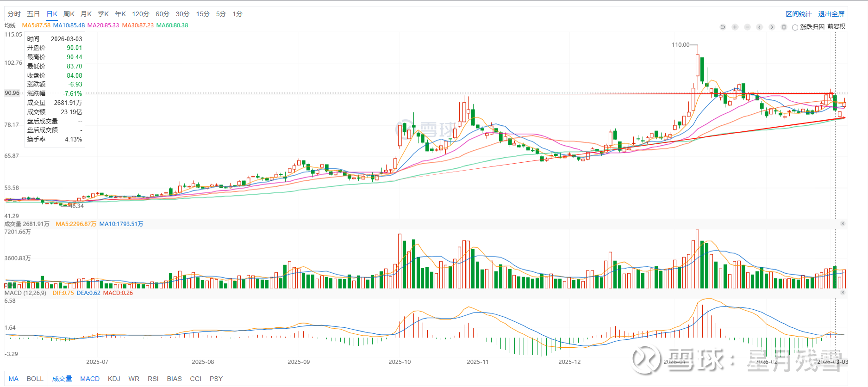Click the MA5:87.58 moving average legend
Viewport: 868px width, 387px height.
tap(36, 25)
